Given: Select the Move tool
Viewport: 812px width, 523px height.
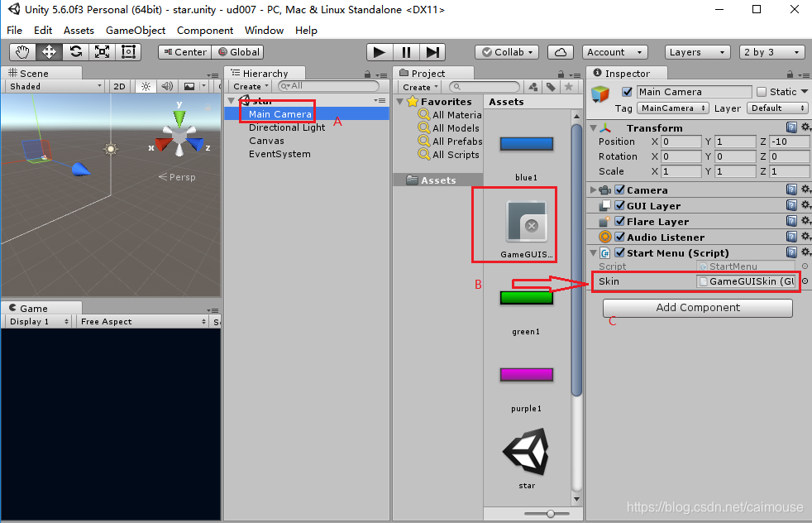Looking at the screenshot, I should coord(49,52).
